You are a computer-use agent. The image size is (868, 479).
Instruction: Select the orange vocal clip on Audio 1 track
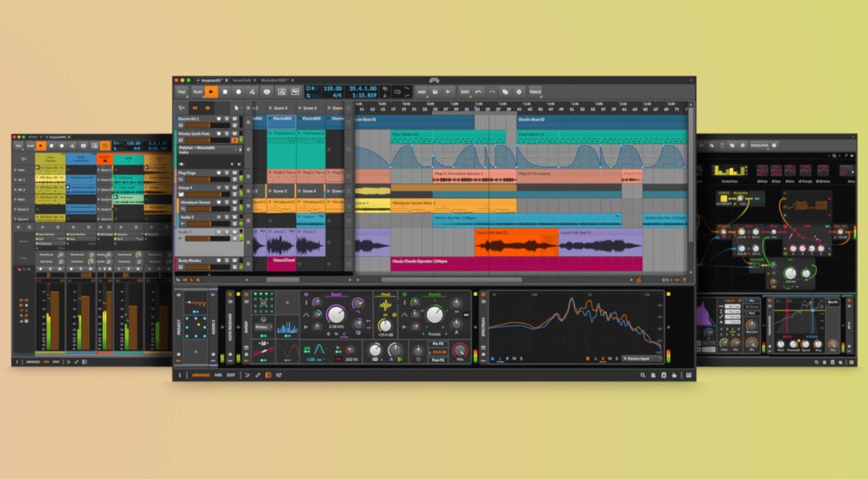(516, 242)
